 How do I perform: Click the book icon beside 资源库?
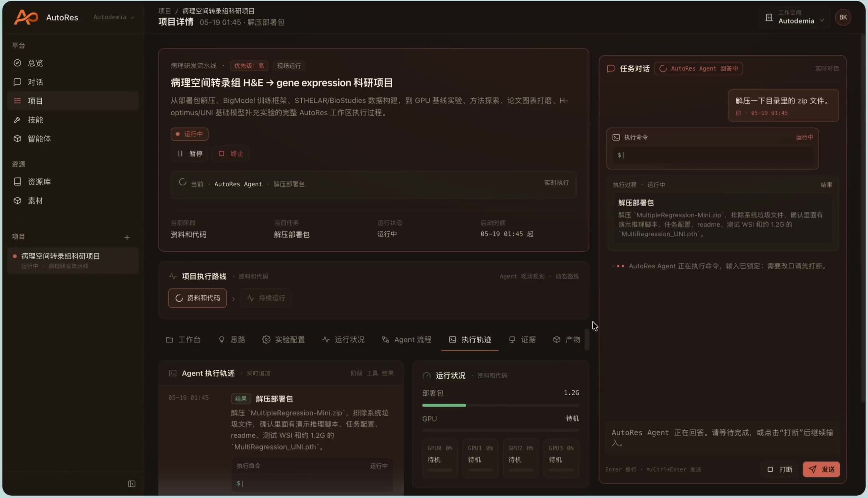pyautogui.click(x=17, y=182)
